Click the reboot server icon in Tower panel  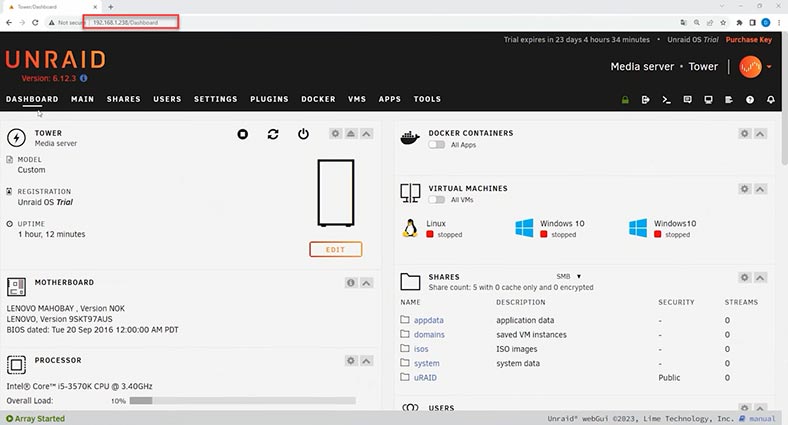(x=273, y=134)
